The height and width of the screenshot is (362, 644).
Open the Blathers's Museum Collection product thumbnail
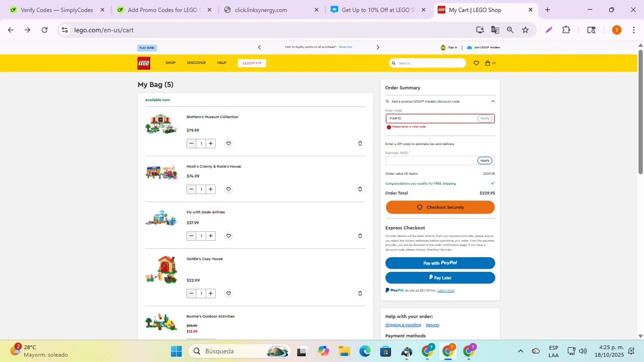point(161,124)
